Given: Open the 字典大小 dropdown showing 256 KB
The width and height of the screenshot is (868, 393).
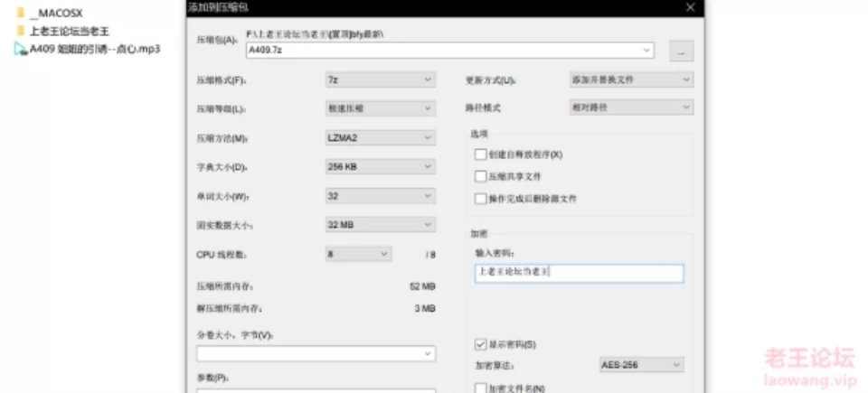Looking at the screenshot, I should point(381,166).
